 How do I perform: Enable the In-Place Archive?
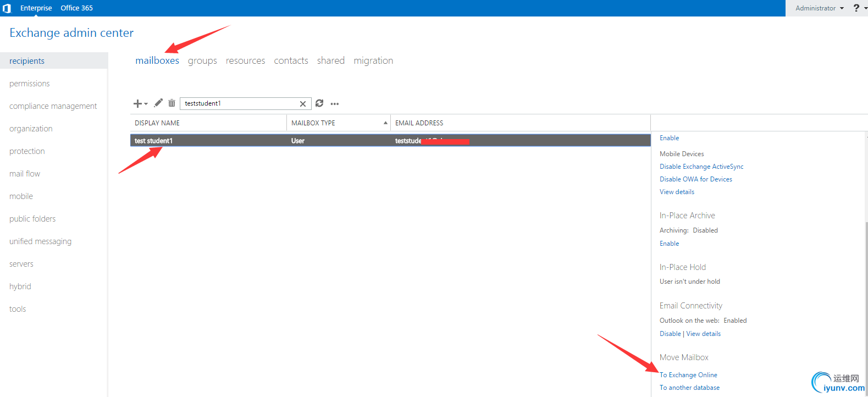tap(670, 244)
